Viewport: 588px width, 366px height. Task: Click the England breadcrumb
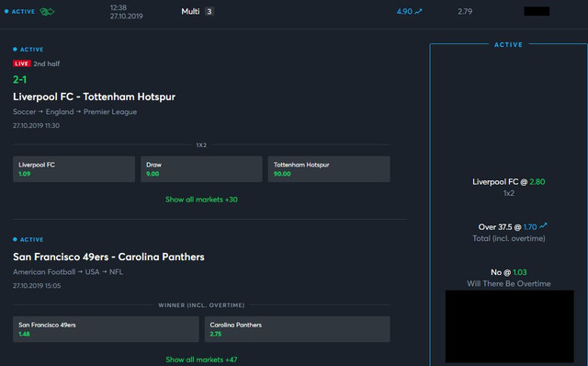click(x=60, y=112)
